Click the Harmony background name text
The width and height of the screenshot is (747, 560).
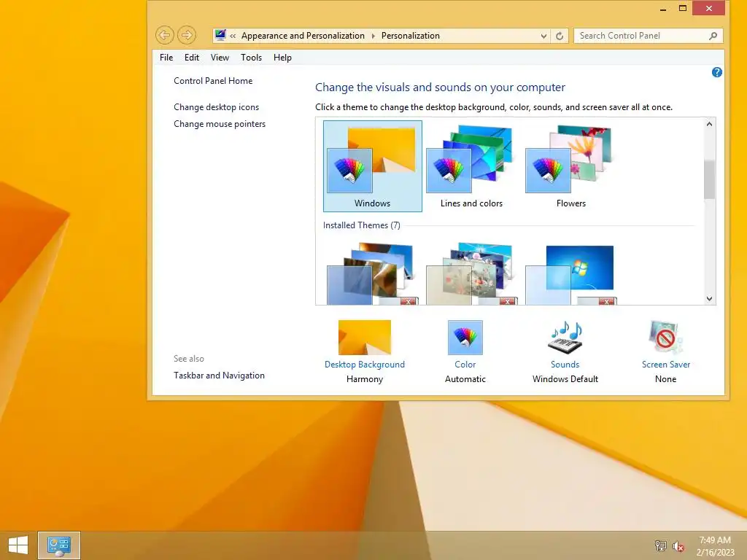tap(365, 379)
